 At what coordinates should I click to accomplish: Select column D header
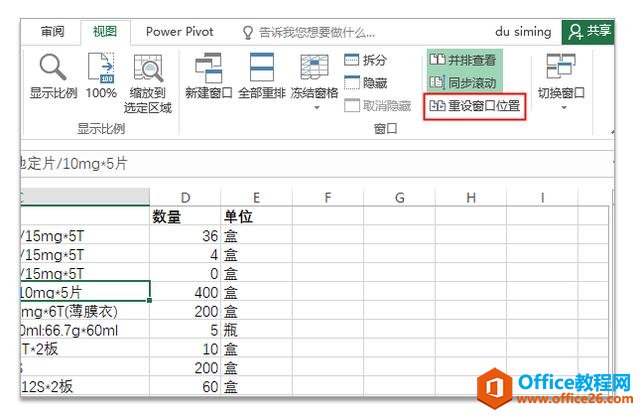click(x=185, y=198)
